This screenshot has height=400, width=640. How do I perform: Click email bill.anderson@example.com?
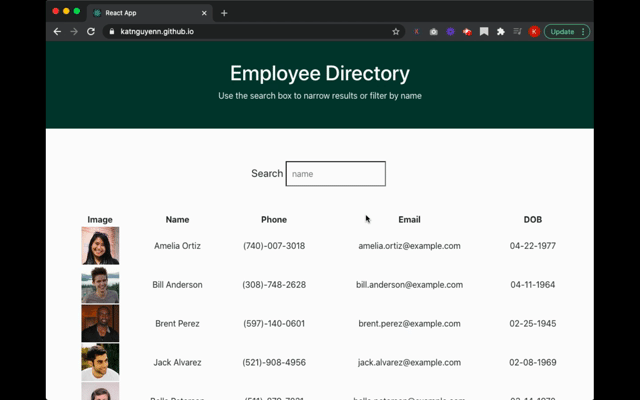click(409, 284)
